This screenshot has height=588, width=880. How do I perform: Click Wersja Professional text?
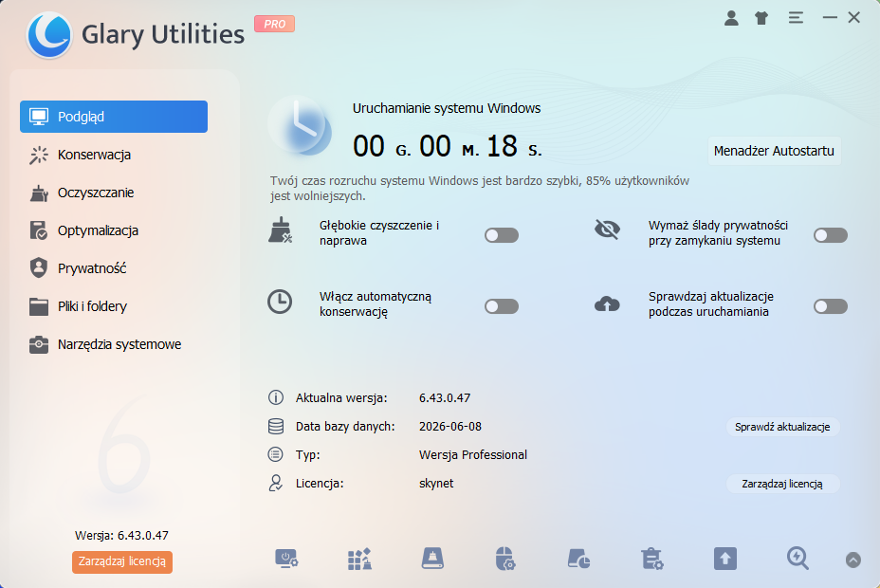point(473,454)
